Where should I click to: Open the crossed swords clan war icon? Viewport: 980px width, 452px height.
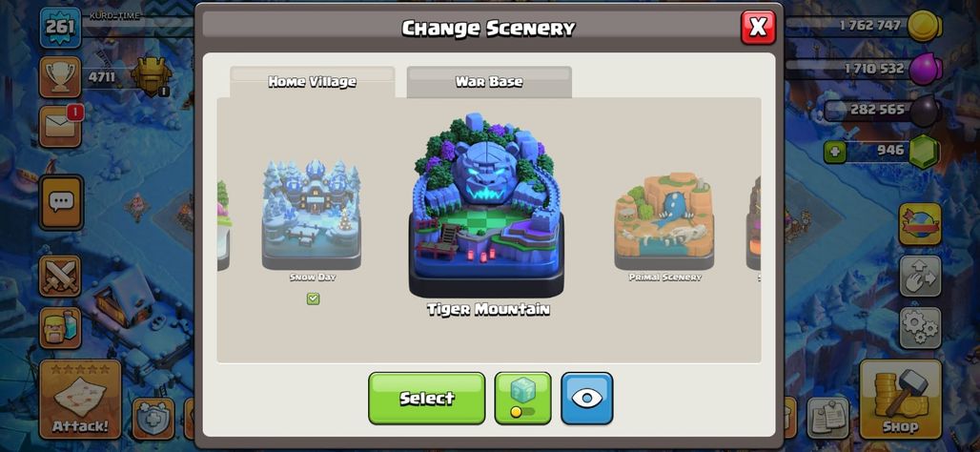click(x=60, y=276)
